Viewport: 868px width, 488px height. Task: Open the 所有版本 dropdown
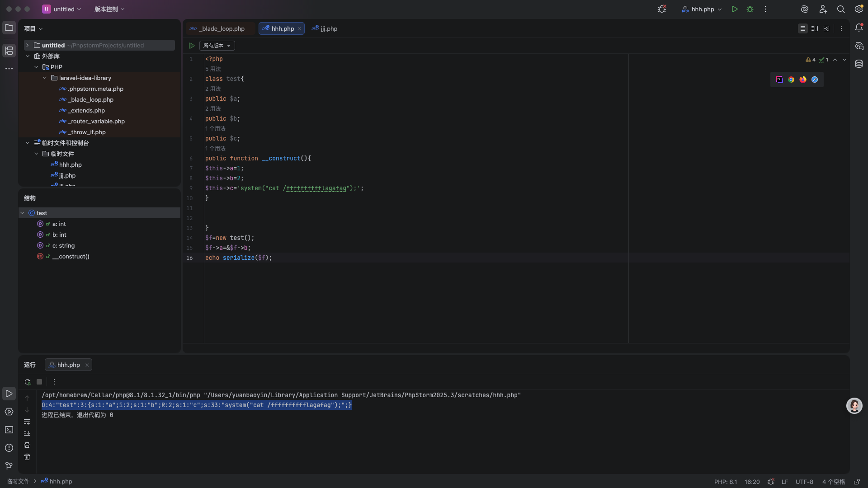pos(217,46)
